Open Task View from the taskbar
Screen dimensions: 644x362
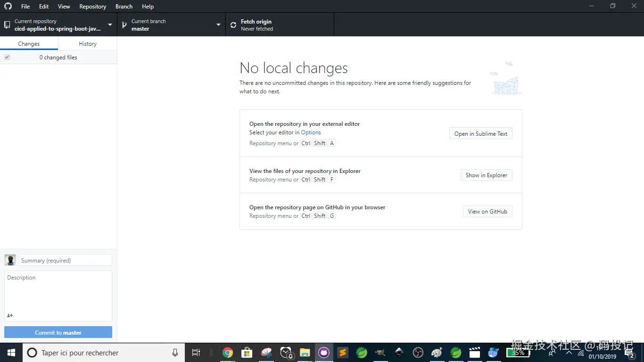[196, 353]
